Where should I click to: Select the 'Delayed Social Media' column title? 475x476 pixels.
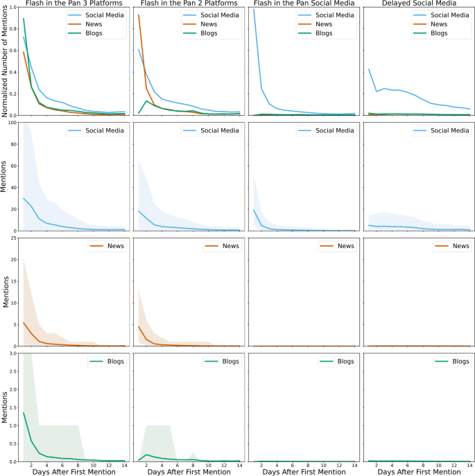point(417,3)
